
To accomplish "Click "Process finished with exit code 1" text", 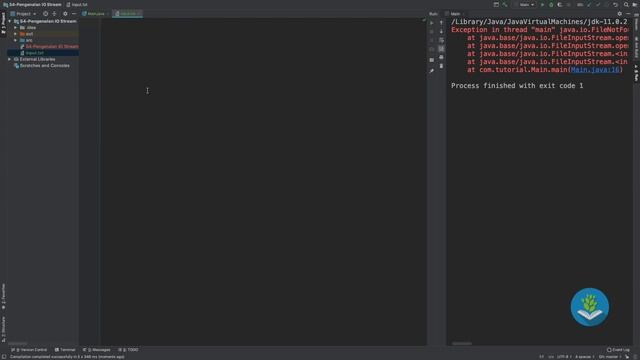I will click(517, 86).
